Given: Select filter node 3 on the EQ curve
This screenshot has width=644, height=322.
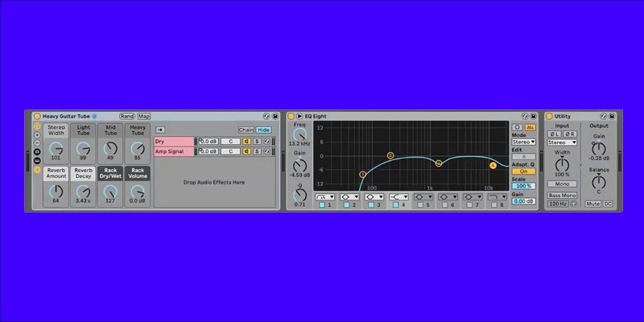Looking at the screenshot, I should (x=439, y=163).
